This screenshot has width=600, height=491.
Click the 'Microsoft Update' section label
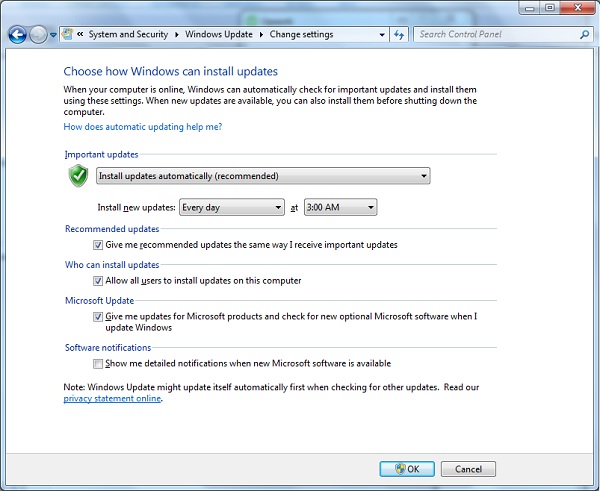[99, 300]
